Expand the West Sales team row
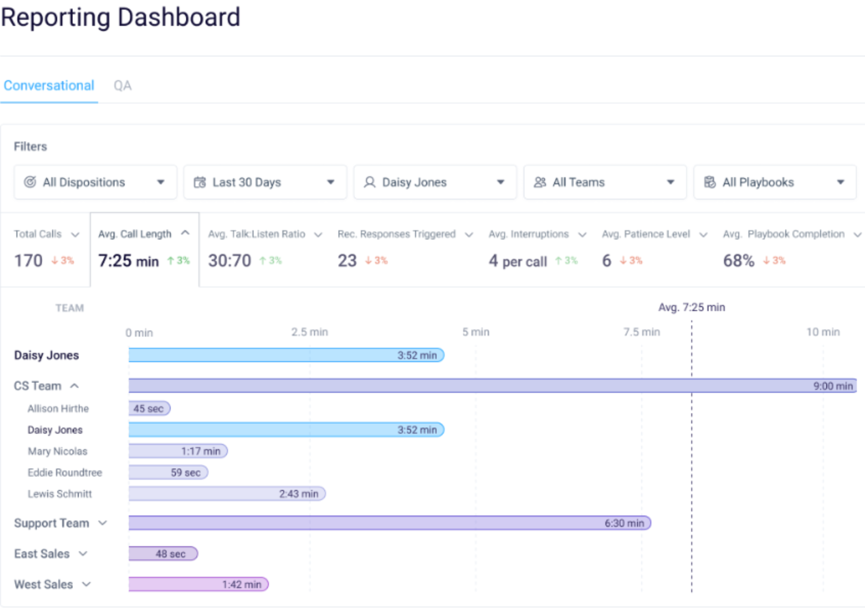The image size is (865, 616). click(85, 584)
